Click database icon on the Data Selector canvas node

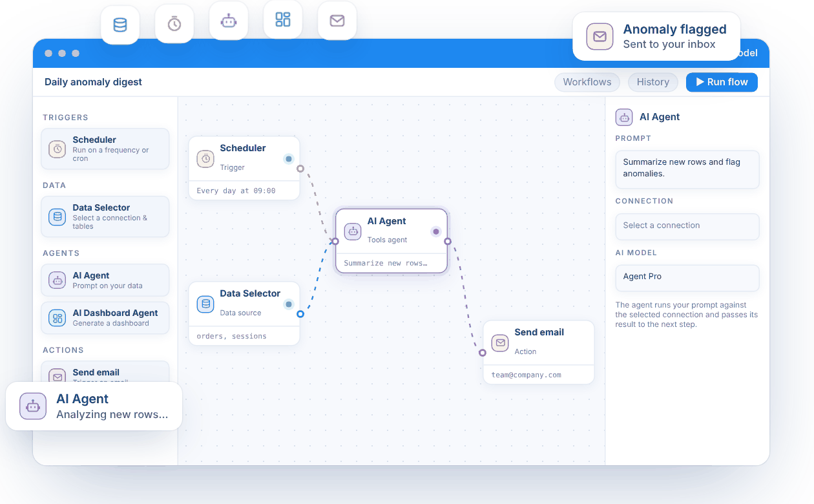205,304
